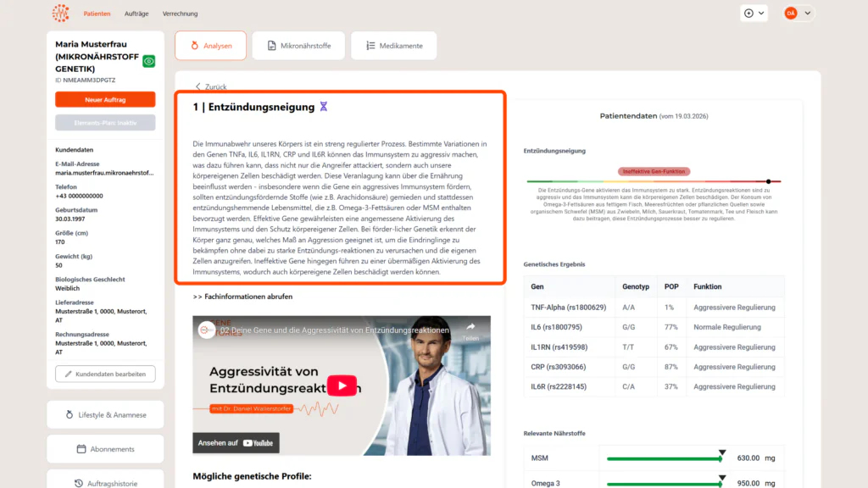Toggle the green eye visibility icon
Screen dimensions: 868x488
pyautogui.click(x=149, y=61)
